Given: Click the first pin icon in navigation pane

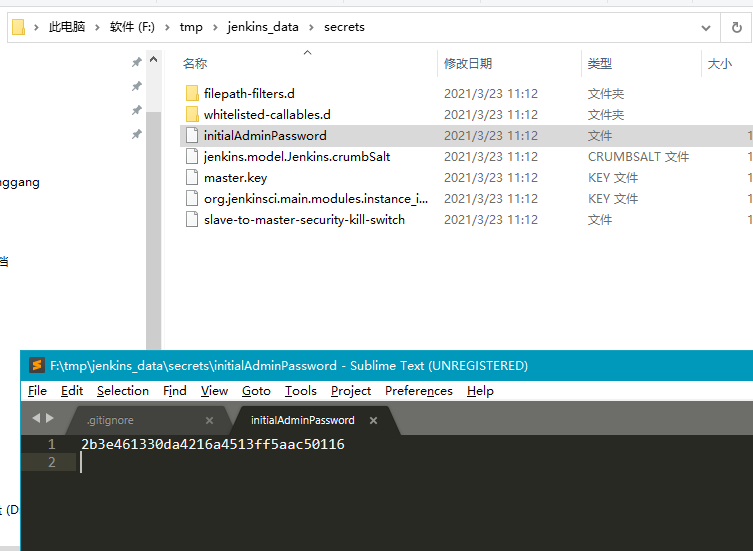Looking at the screenshot, I should click(x=137, y=62).
